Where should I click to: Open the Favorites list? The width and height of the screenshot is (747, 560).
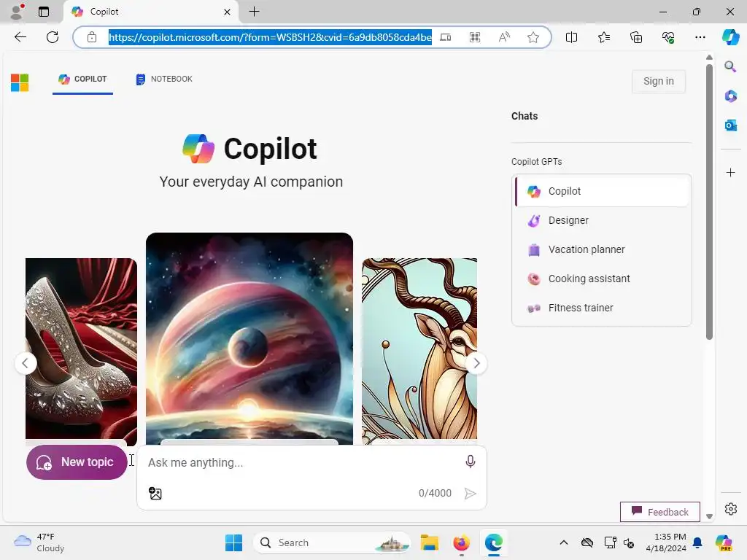603,37
